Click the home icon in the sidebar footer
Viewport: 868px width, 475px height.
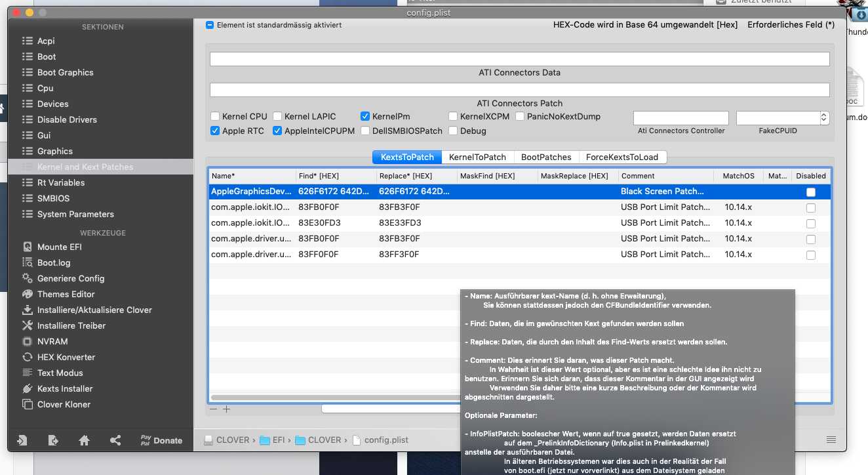tap(84, 440)
